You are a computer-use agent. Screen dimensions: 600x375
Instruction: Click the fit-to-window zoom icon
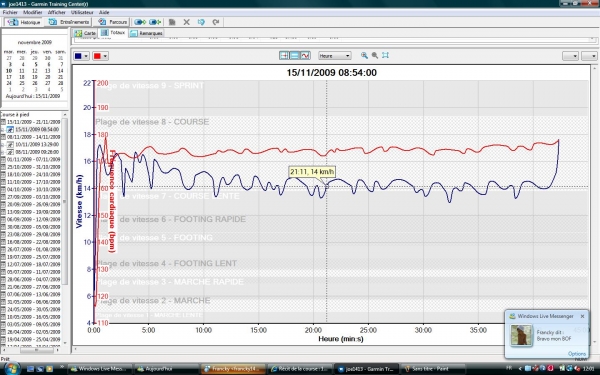click(x=385, y=55)
